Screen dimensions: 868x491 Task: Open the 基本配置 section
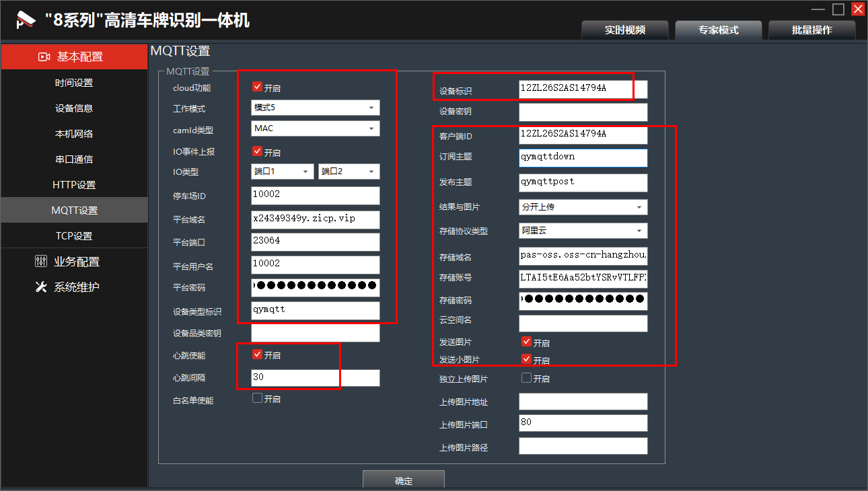(x=74, y=56)
